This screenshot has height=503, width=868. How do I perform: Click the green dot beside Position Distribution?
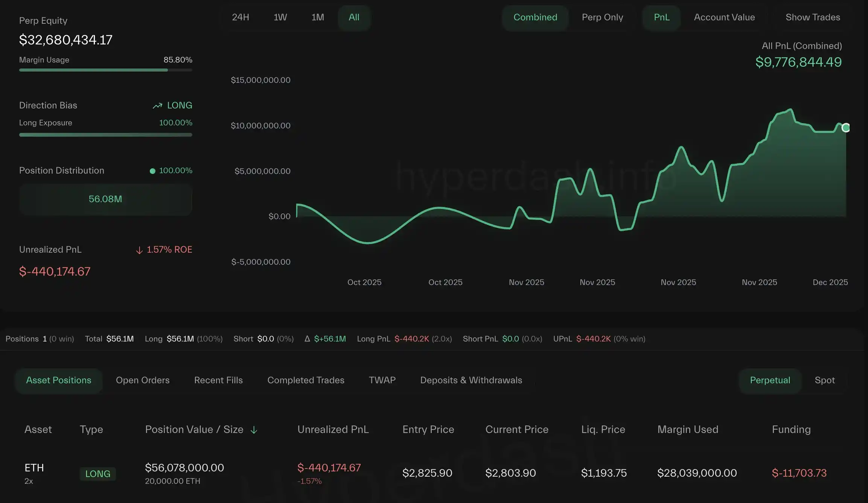pyautogui.click(x=152, y=171)
